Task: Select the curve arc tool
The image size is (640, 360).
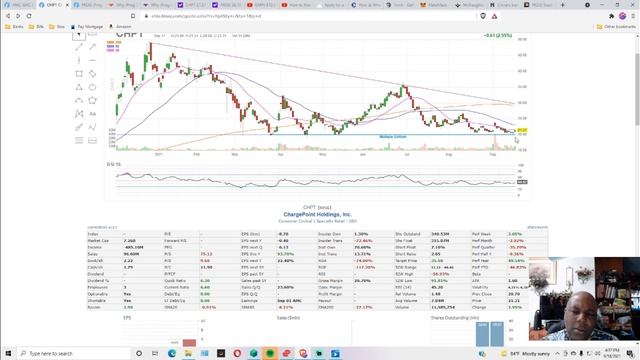Action: (x=79, y=100)
